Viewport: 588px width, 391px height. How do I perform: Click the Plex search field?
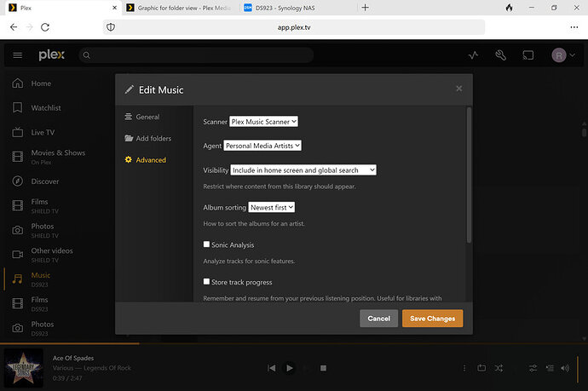pos(196,55)
